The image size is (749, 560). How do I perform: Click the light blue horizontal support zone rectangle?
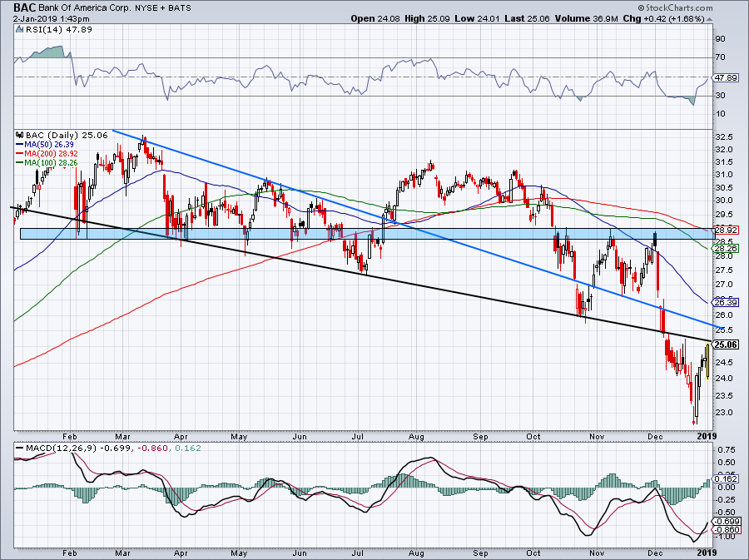coord(368,234)
